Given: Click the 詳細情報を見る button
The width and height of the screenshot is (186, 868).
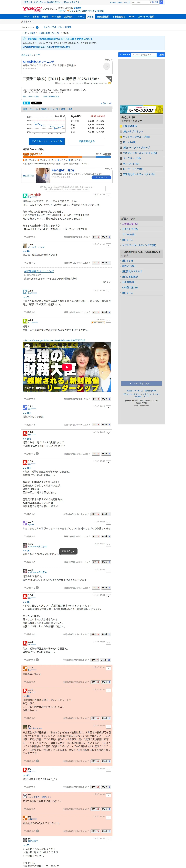Looking at the screenshot, I should coord(87,141).
